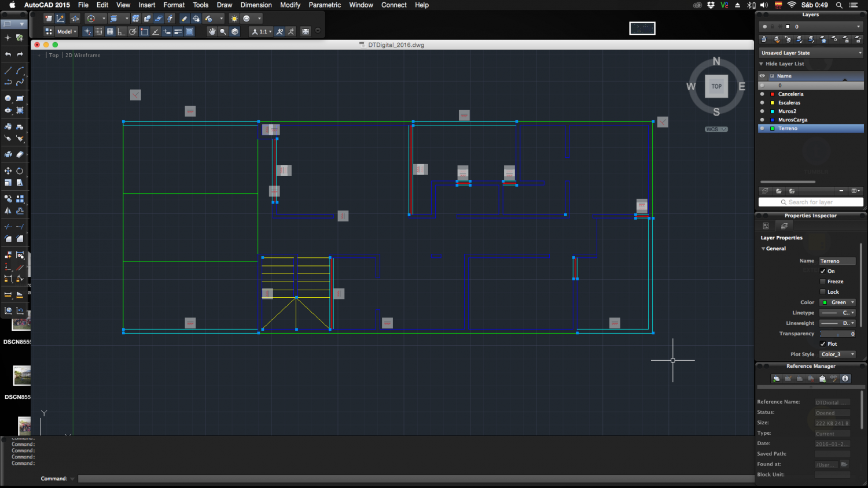Click the Search for layer field
The image size is (868, 488).
[x=810, y=202]
